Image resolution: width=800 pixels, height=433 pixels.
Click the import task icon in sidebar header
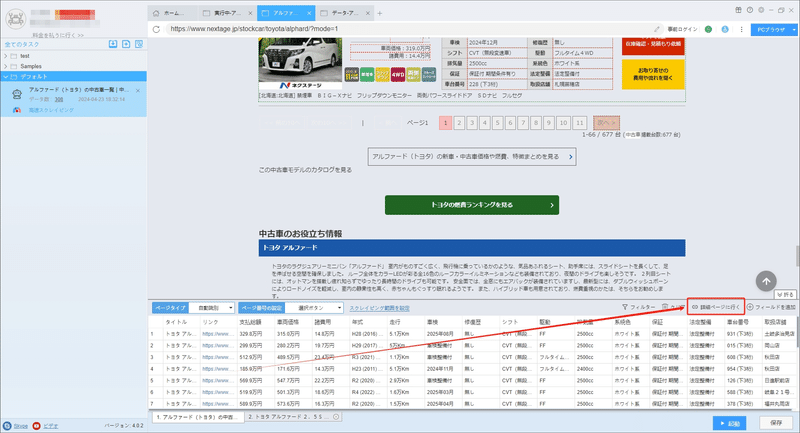[113, 44]
